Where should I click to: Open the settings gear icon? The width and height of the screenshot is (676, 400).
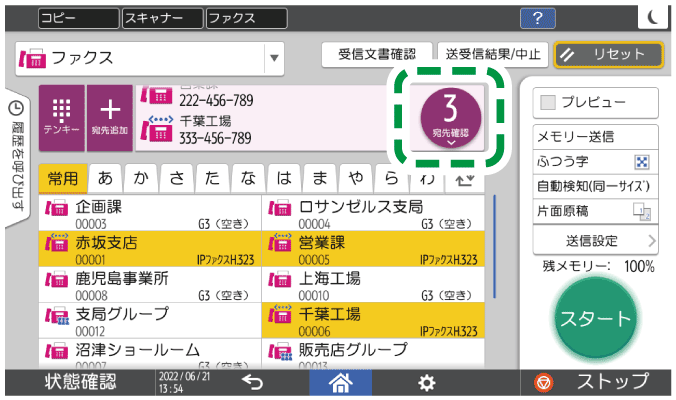(426, 383)
